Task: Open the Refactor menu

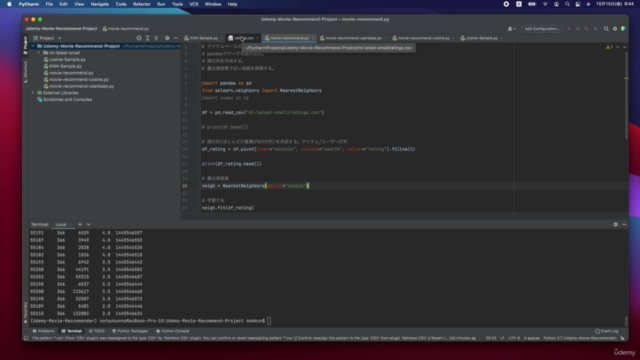Action: 142,4
